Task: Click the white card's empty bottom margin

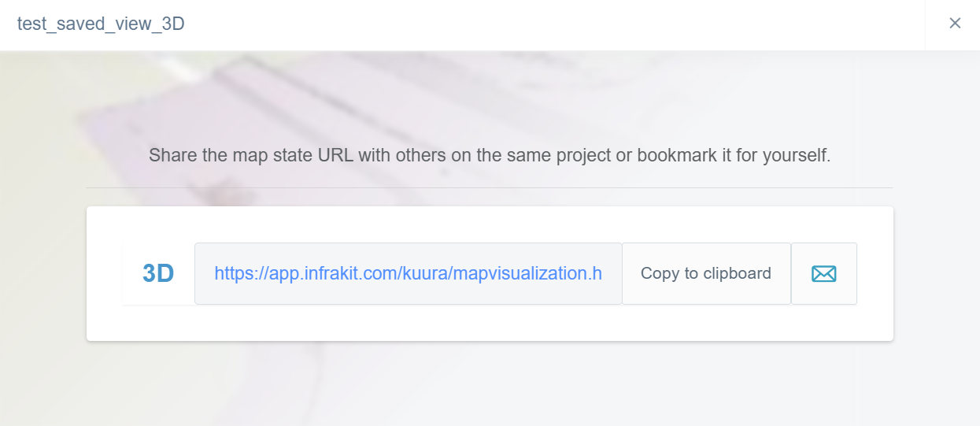Action: point(489,324)
